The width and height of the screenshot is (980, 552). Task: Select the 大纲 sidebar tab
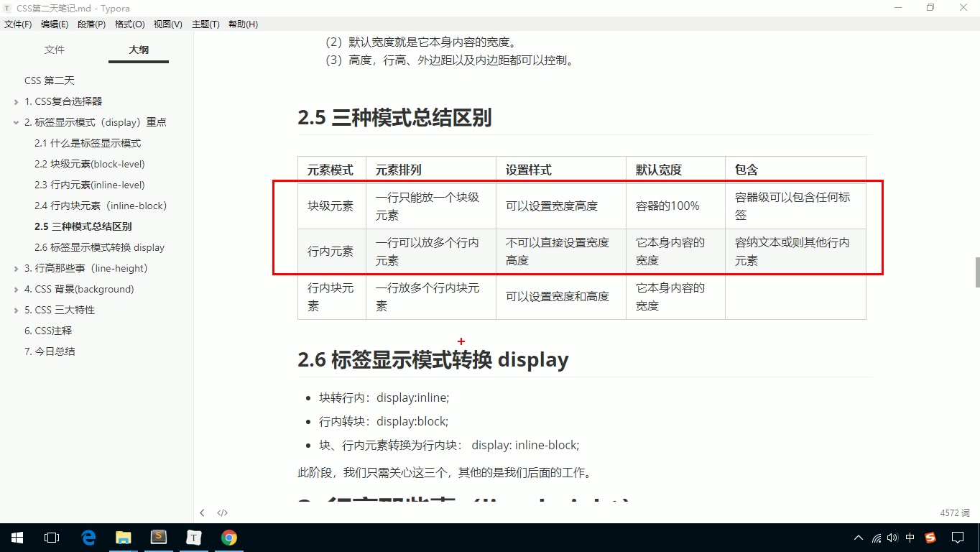pyautogui.click(x=139, y=50)
